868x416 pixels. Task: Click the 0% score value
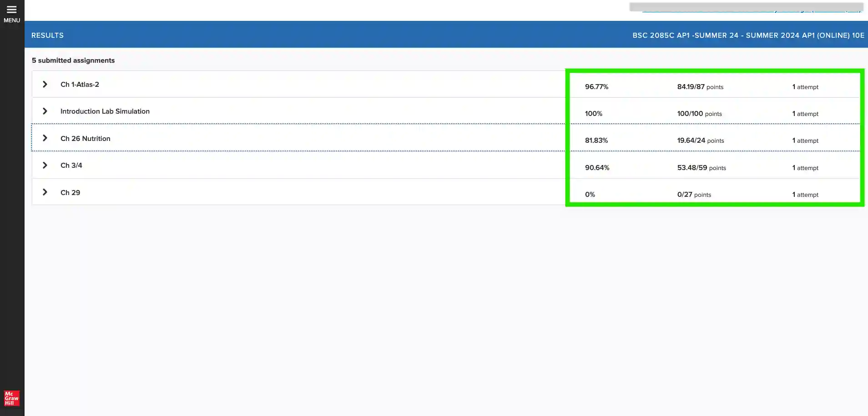pos(590,194)
